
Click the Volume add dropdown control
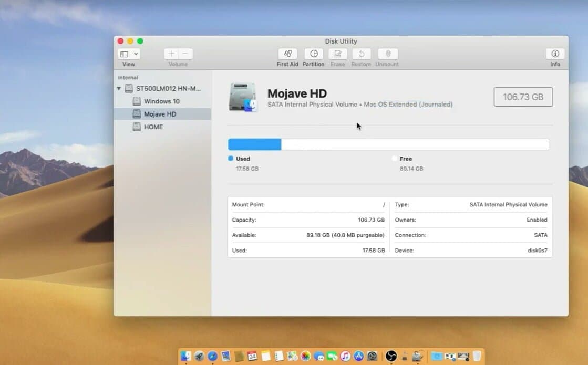point(171,54)
